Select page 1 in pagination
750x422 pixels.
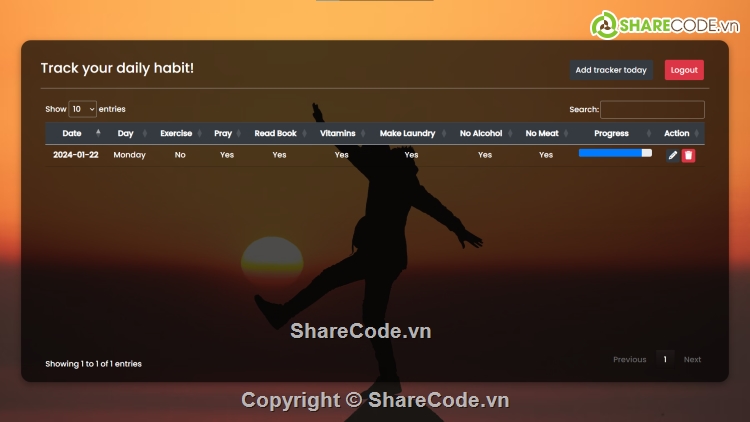tap(665, 359)
